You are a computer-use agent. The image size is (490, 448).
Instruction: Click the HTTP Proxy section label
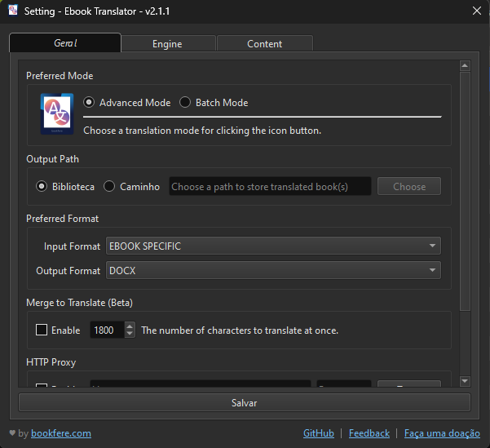(51, 362)
